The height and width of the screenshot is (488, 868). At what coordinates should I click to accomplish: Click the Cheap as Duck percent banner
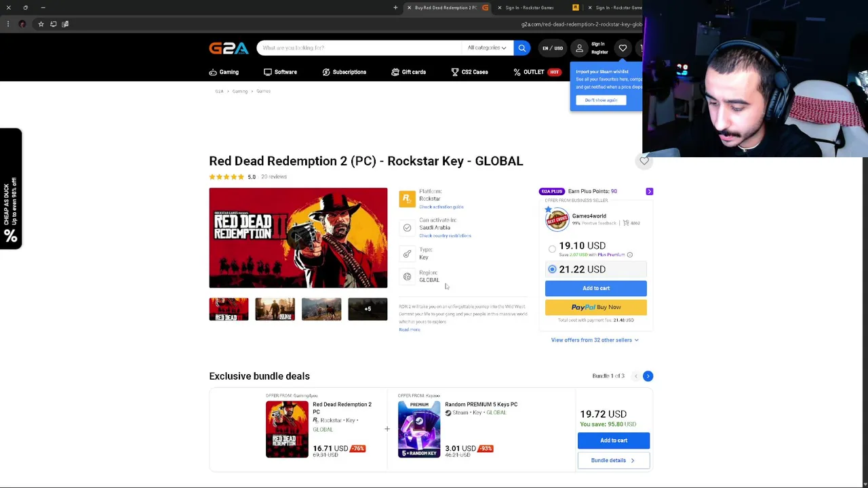pos(11,188)
